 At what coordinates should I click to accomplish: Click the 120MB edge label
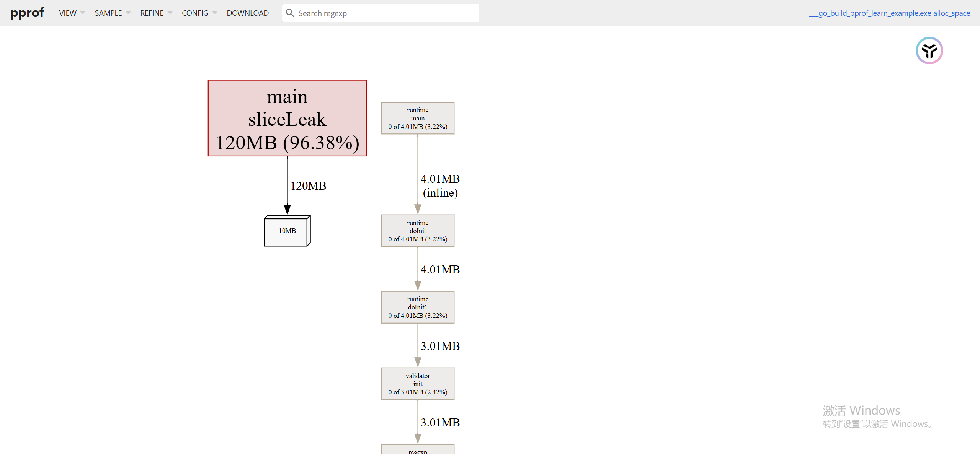(x=308, y=186)
